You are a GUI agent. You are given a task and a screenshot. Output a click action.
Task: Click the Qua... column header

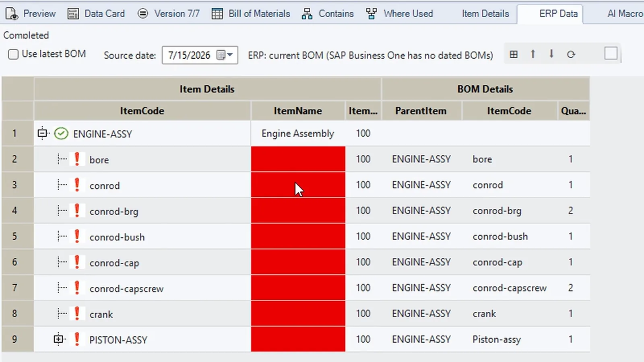coord(574,111)
